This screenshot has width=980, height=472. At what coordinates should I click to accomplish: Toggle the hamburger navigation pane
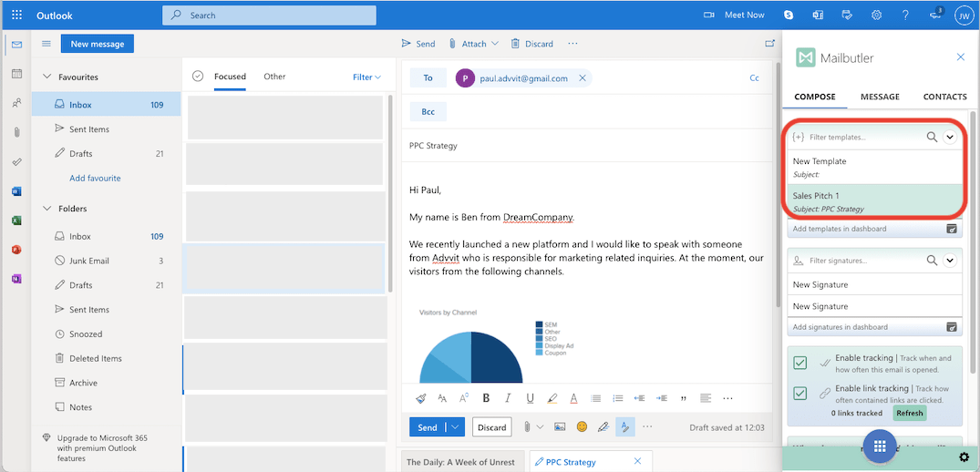(46, 44)
